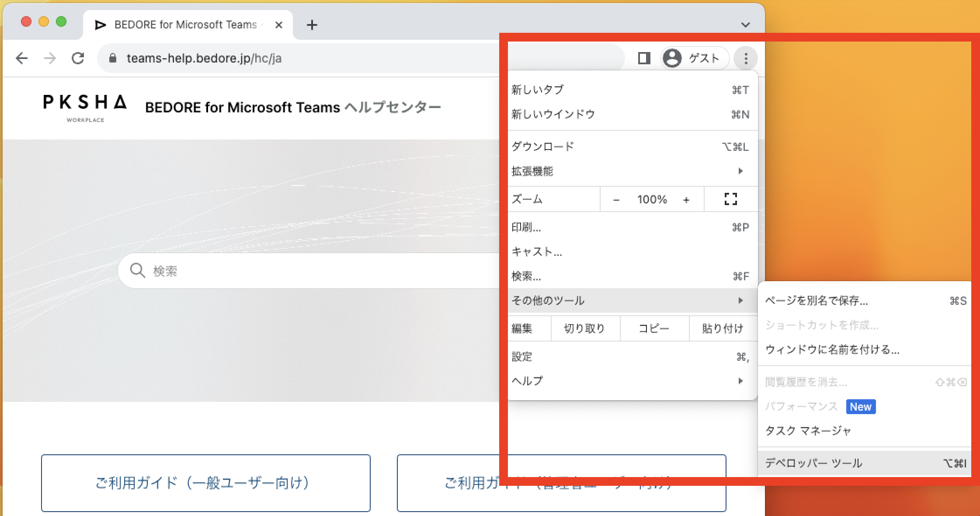
Task: Close the BEDORE for Microsoft Teams tab
Action: [278, 25]
